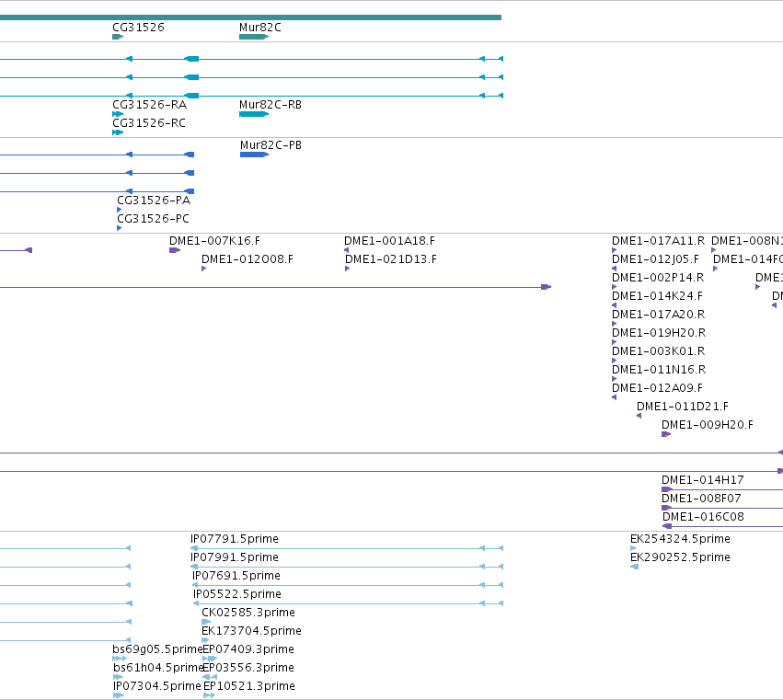The height and width of the screenshot is (700, 783).
Task: Select the DME1-002P14.R label
Action: [658, 278]
